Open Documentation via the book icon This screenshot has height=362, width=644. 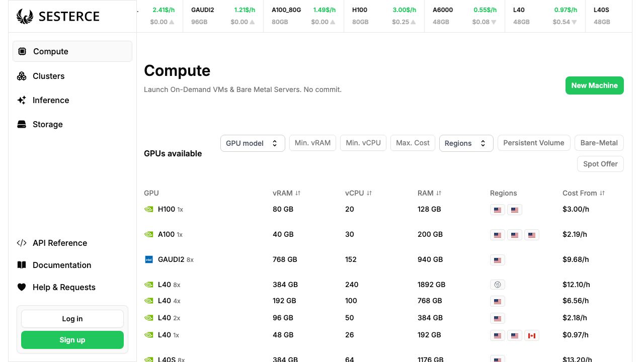tap(22, 265)
